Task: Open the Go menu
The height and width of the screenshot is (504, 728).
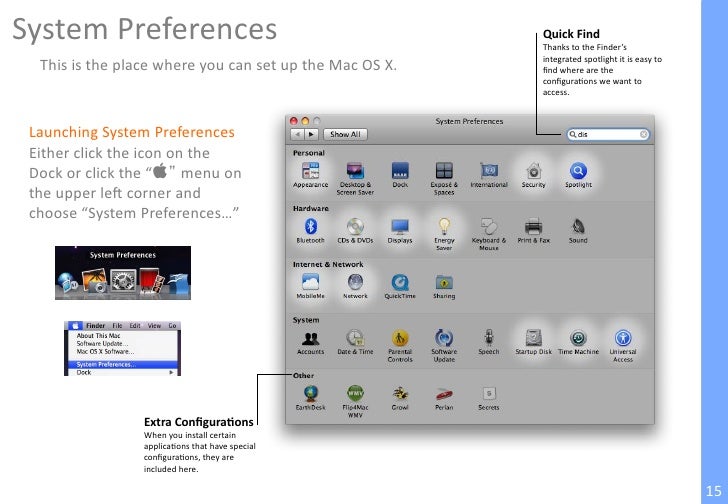Action: pos(172,326)
